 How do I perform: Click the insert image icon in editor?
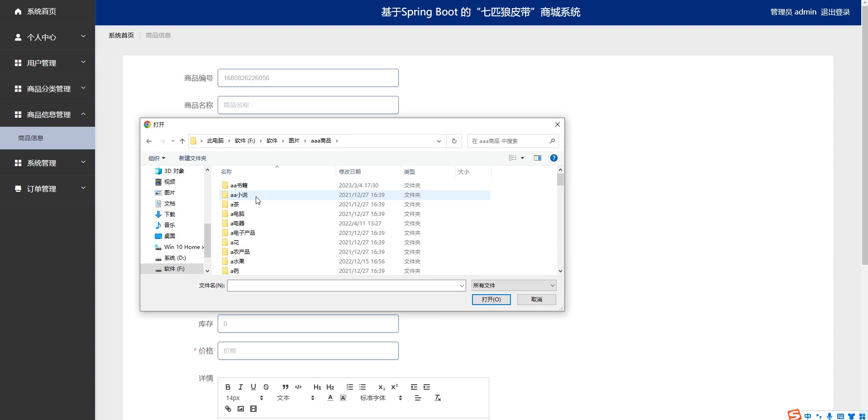click(x=241, y=409)
